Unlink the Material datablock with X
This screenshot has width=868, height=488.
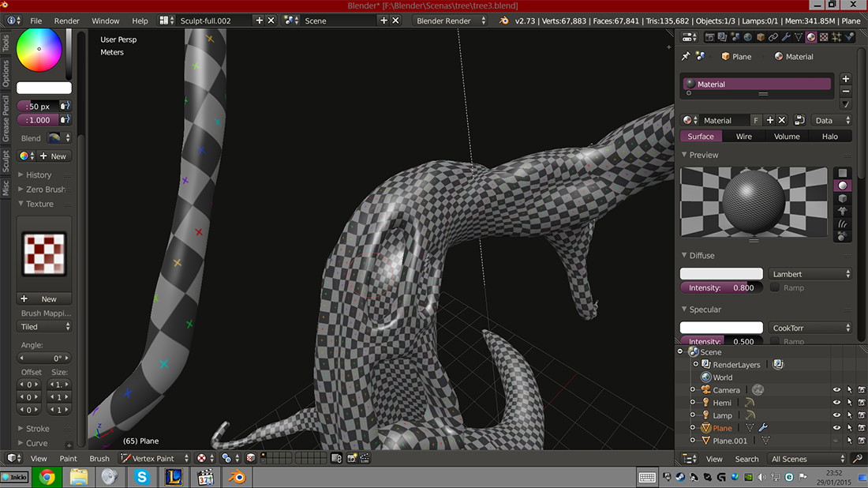point(782,120)
